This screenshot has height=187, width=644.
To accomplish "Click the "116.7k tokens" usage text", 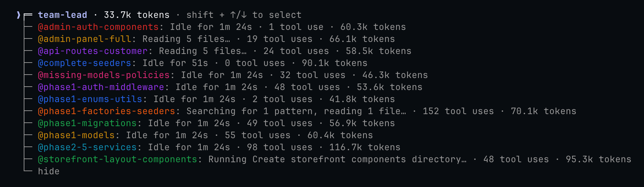I will (x=365, y=147).
